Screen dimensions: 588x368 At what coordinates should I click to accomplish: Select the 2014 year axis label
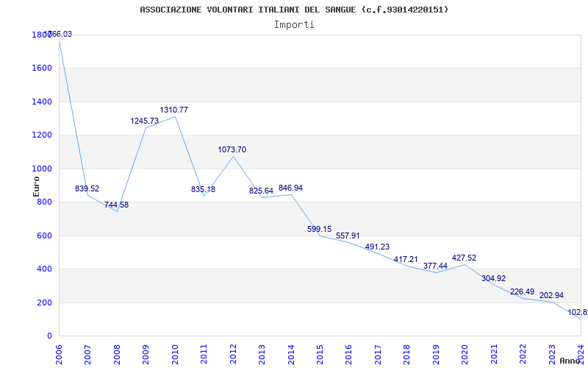click(291, 353)
